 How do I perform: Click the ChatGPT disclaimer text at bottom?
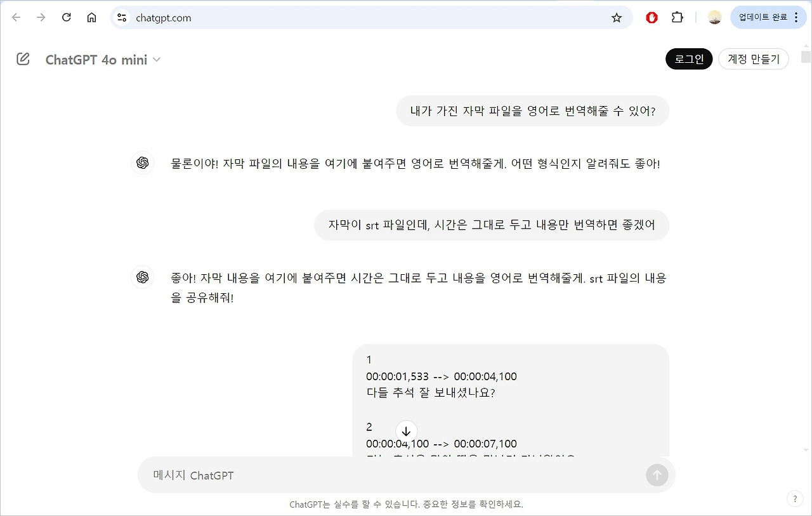pyautogui.click(x=406, y=505)
